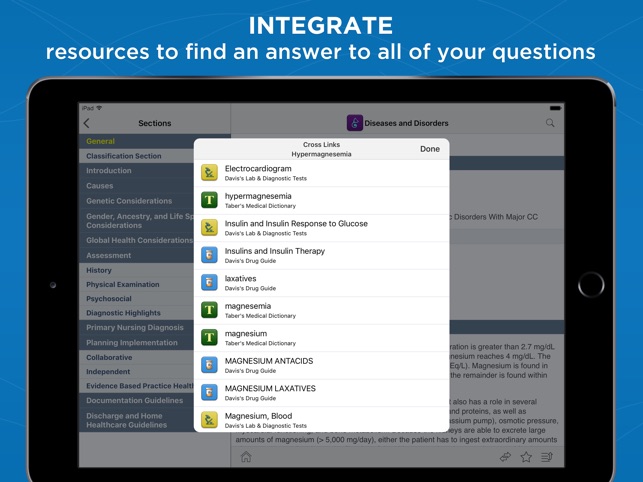Tap the Diseases and Disorders title
The width and height of the screenshot is (643, 482).
(406, 123)
